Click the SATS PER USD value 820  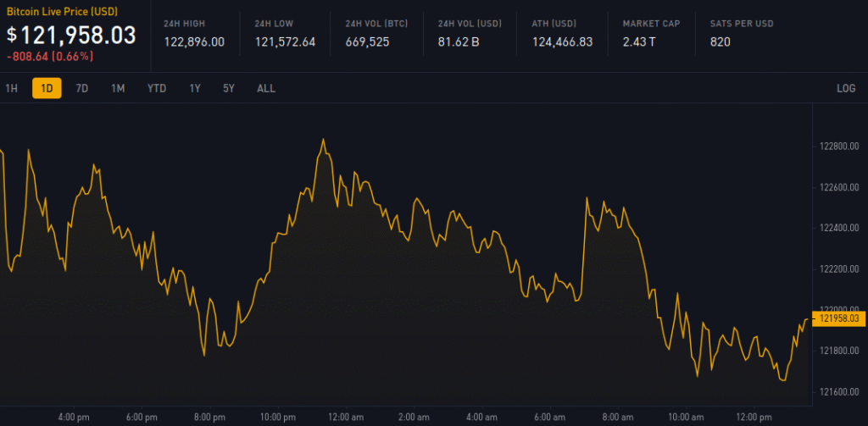[x=721, y=41]
